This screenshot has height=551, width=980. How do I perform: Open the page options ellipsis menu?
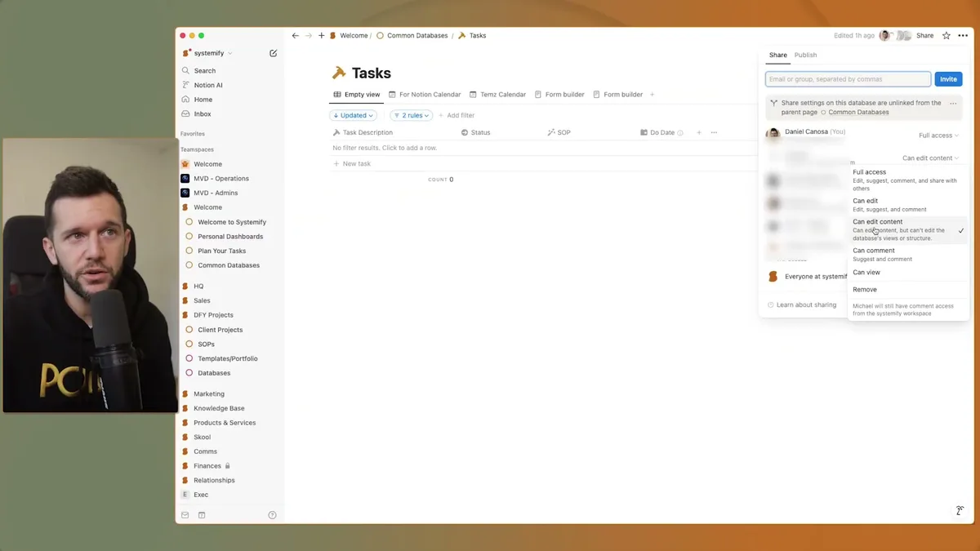(x=964, y=35)
